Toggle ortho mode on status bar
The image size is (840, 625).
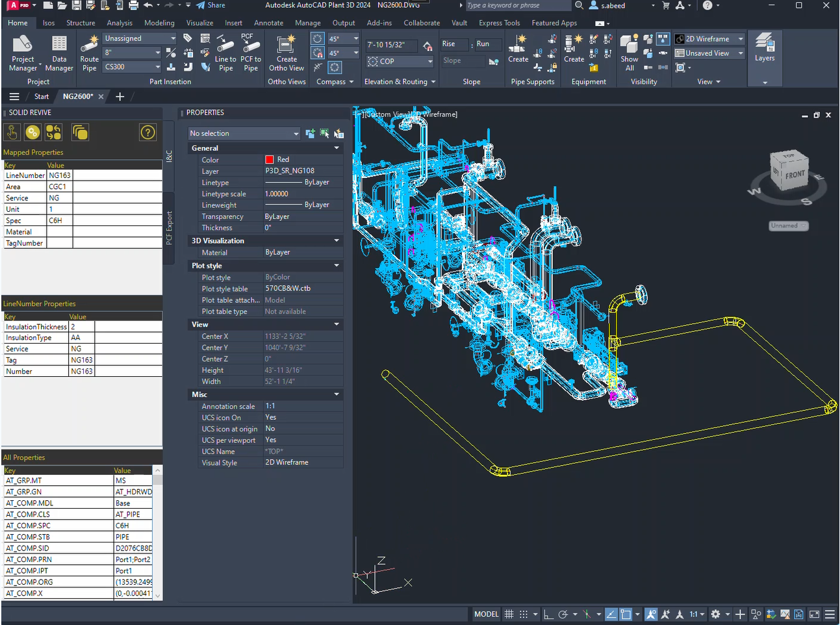[x=548, y=614]
